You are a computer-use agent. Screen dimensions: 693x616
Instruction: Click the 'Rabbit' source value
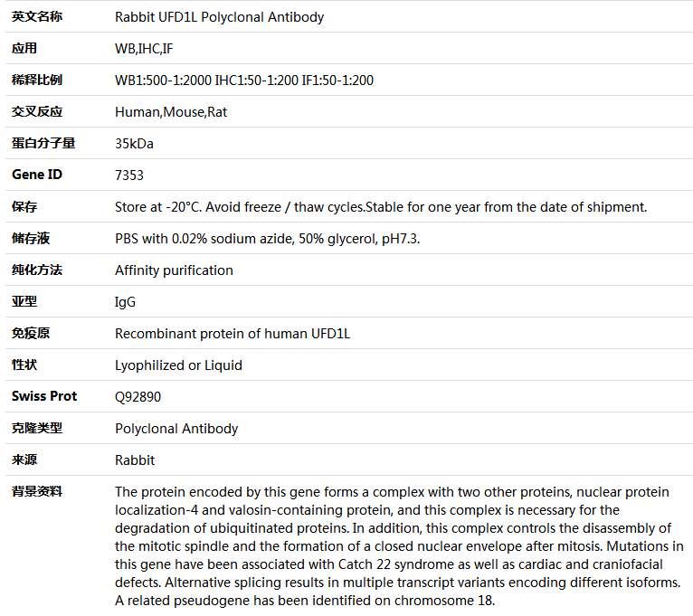(x=135, y=460)
